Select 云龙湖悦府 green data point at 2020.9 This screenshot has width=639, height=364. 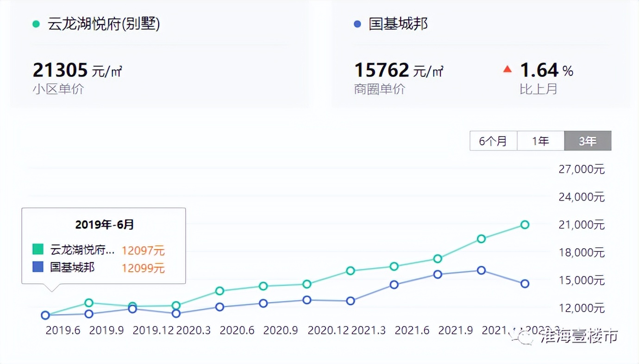263,286
